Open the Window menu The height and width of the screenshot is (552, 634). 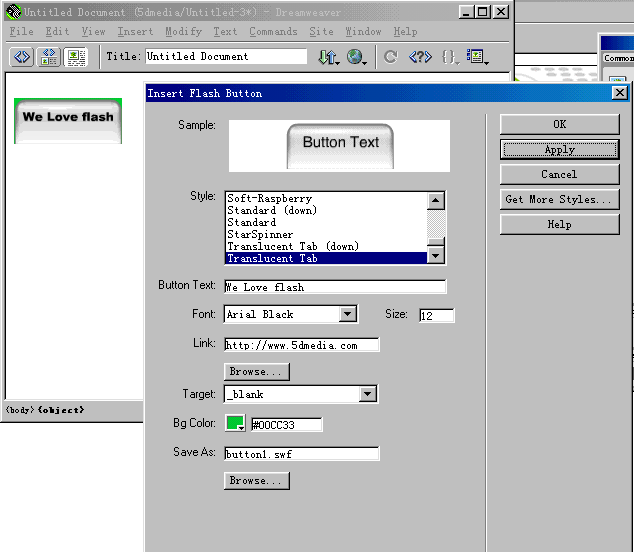tap(363, 32)
